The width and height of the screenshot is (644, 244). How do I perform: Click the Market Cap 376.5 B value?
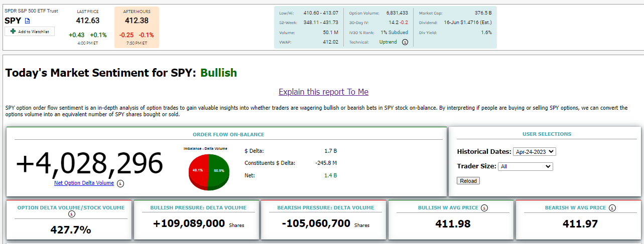pos(483,13)
